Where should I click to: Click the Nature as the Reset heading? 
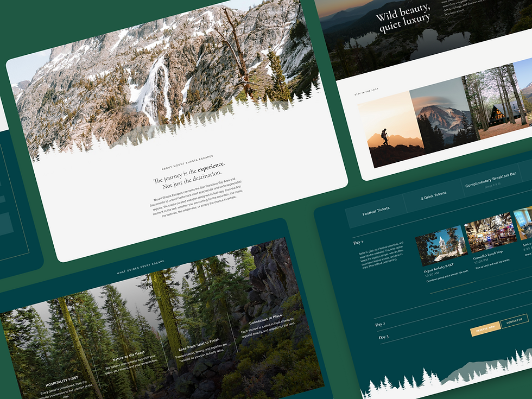pos(129,356)
